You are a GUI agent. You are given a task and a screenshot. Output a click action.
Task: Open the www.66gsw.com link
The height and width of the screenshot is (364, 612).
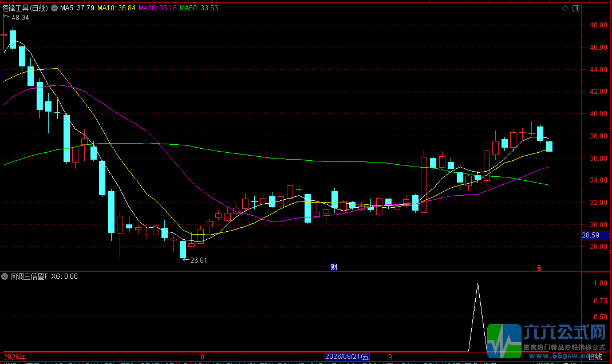tap(559, 356)
